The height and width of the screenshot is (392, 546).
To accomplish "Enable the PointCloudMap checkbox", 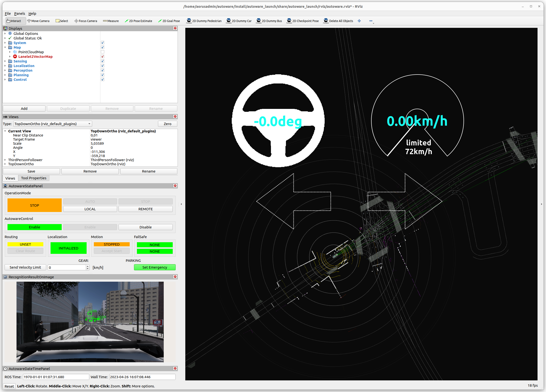I will point(103,52).
